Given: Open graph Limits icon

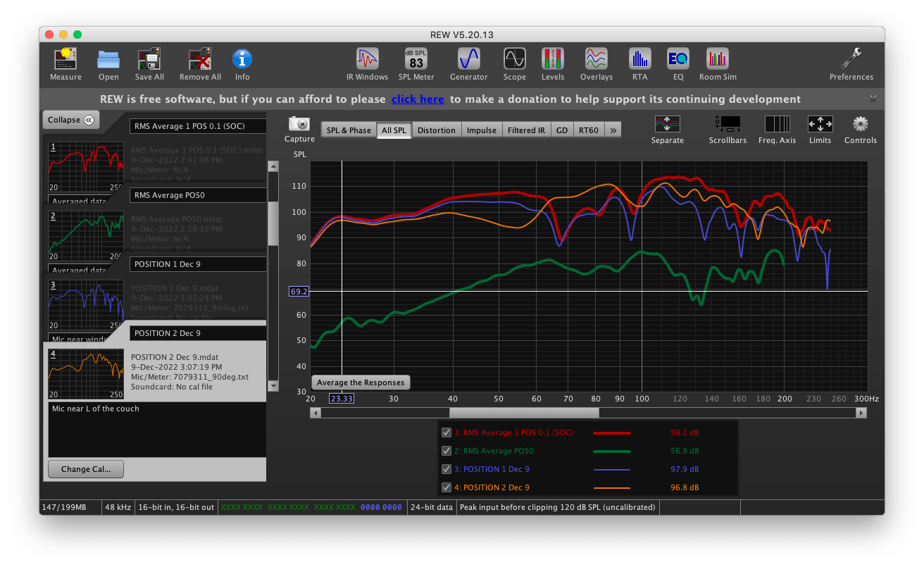Looking at the screenshot, I should 820,124.
